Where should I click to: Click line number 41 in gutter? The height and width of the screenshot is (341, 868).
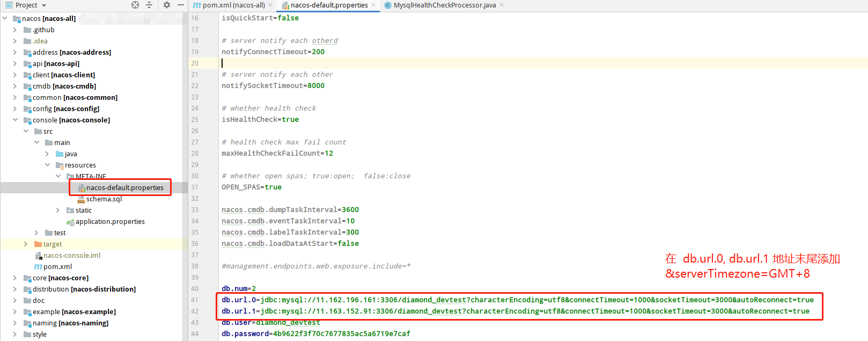[x=194, y=300]
